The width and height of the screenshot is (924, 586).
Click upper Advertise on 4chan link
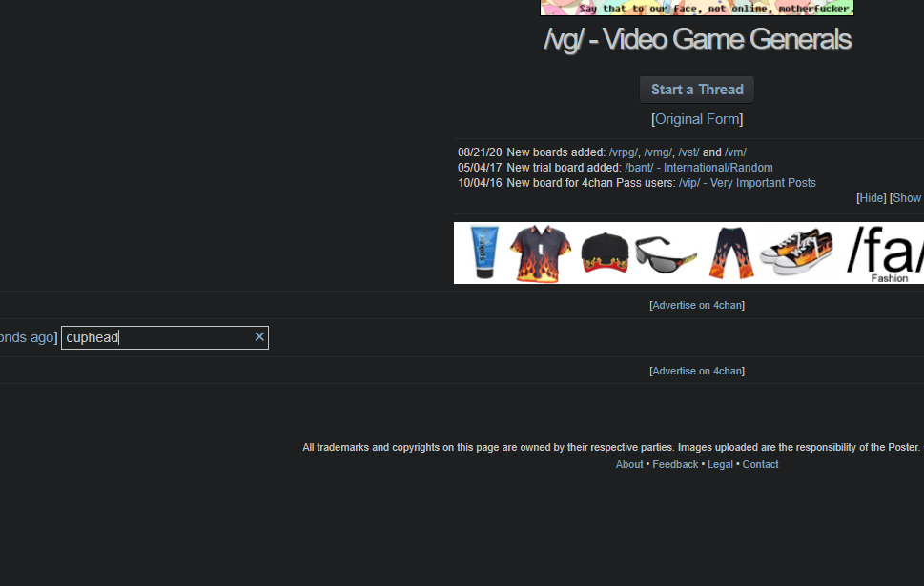697,305
